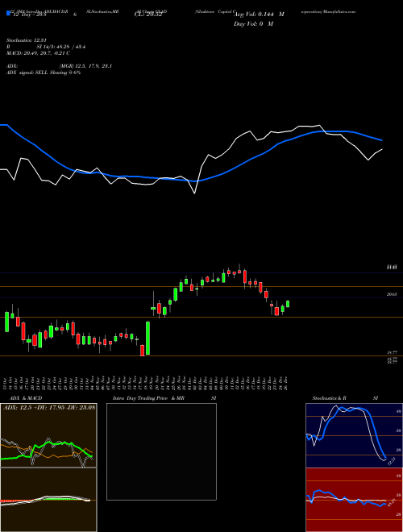403x532 pixels.
Task: Click the red RSI chart panel
Action: (x=354, y=500)
